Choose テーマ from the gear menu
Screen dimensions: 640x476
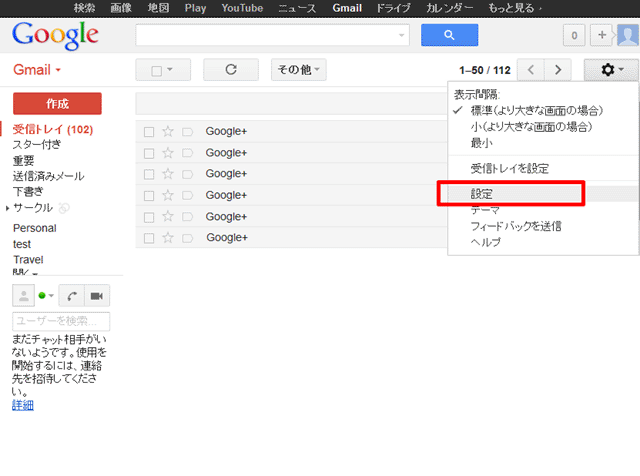point(486,210)
